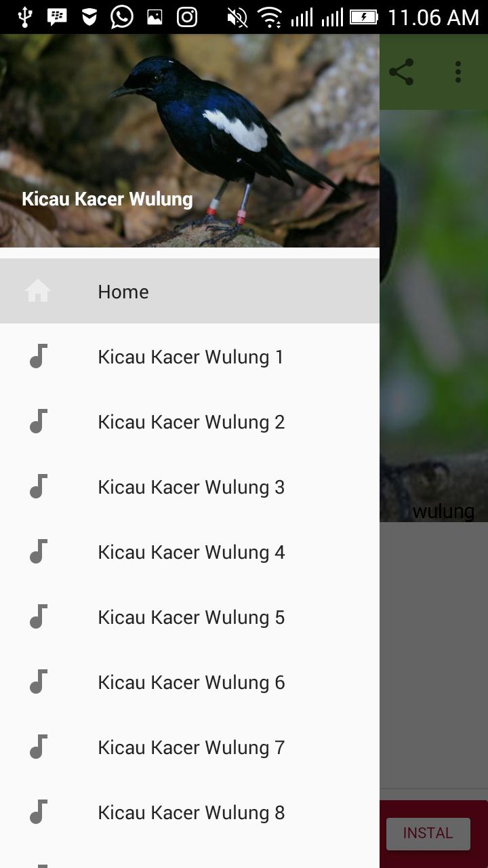The height and width of the screenshot is (868, 488).
Task: Tap the share icon in toolbar
Action: coord(401,72)
